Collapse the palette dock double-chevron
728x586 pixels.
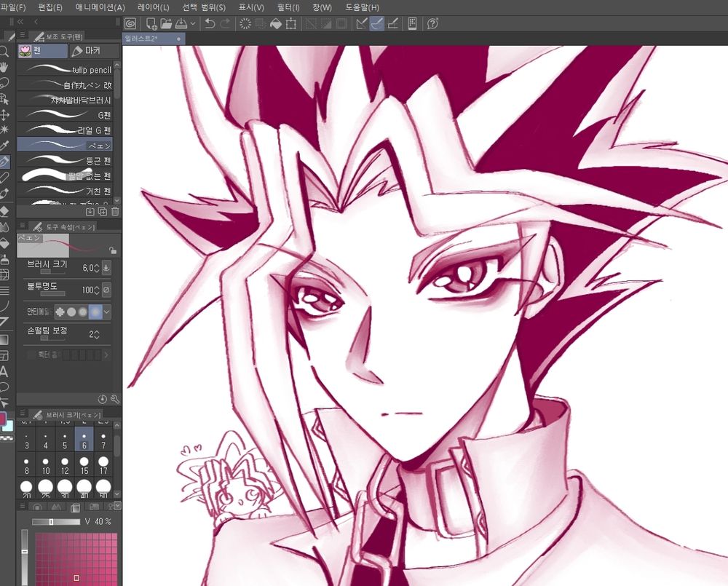click(20, 21)
